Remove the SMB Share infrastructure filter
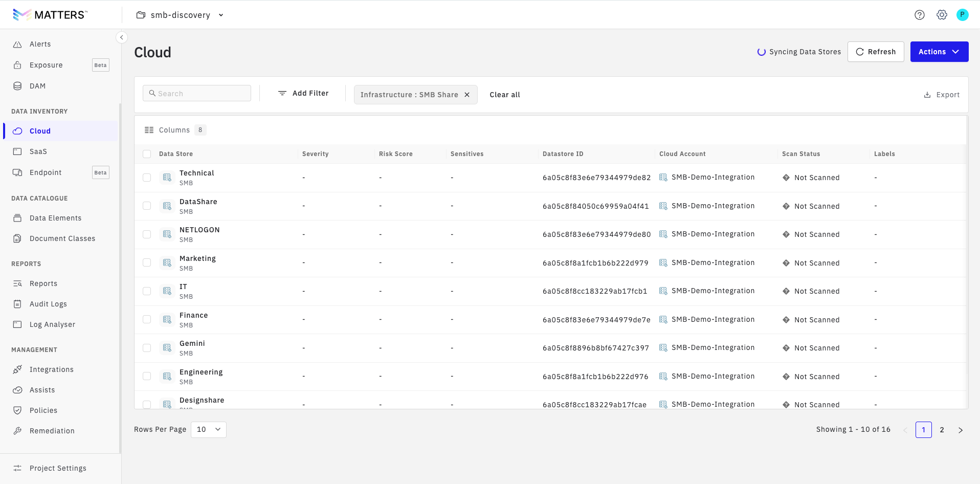Viewport: 980px width, 484px height. tap(467, 95)
